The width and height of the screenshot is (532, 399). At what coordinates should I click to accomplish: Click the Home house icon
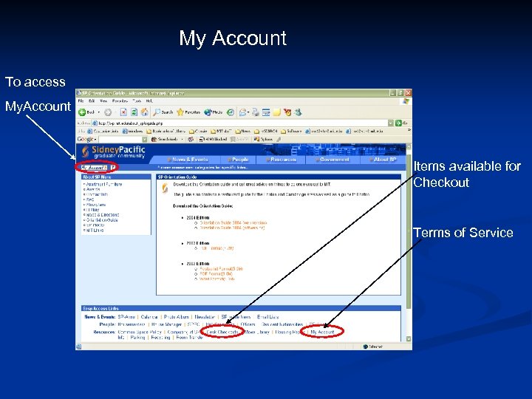[145, 112]
